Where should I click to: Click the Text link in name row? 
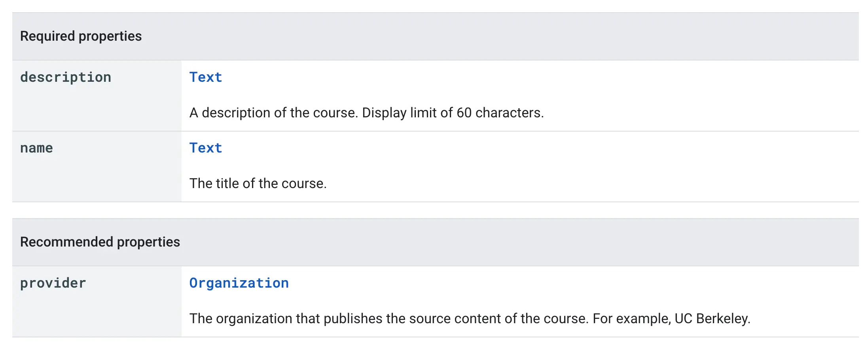[206, 148]
